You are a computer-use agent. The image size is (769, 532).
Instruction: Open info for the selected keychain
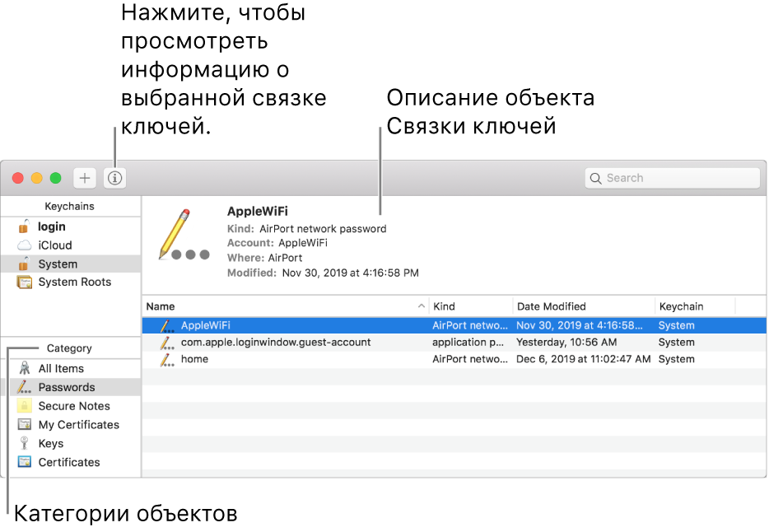pyautogui.click(x=114, y=178)
